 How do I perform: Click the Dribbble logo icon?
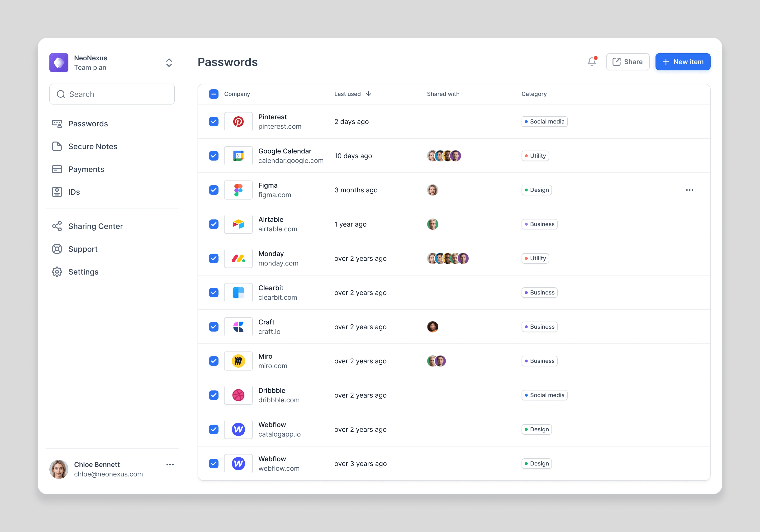point(238,395)
